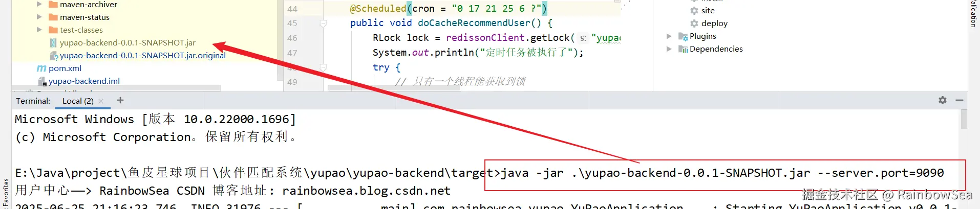980x209 pixels.
Task: Click the yupao-backend.iml file icon
Action: 42,81
